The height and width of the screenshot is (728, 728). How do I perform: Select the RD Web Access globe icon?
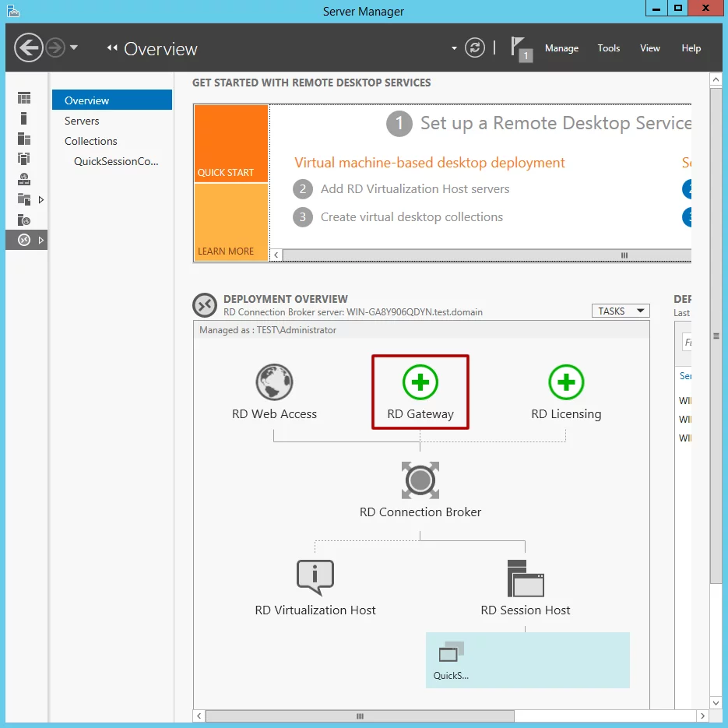click(274, 382)
